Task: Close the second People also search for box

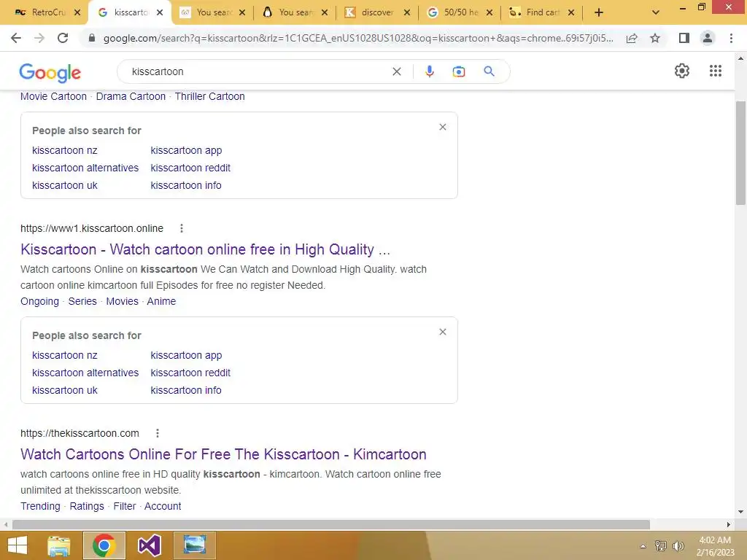Action: click(443, 332)
